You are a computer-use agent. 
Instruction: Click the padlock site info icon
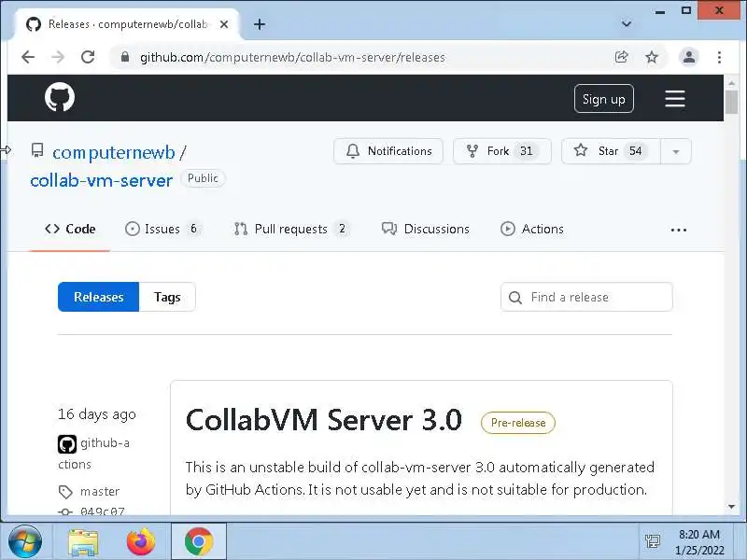click(125, 57)
